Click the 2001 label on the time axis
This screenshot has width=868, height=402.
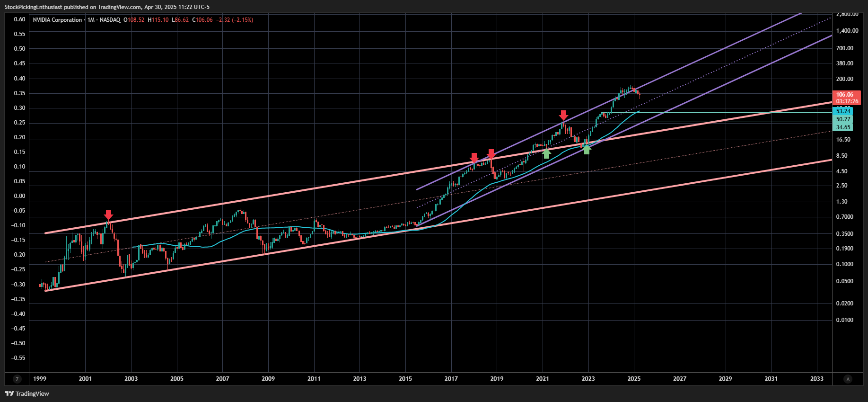(x=85, y=379)
